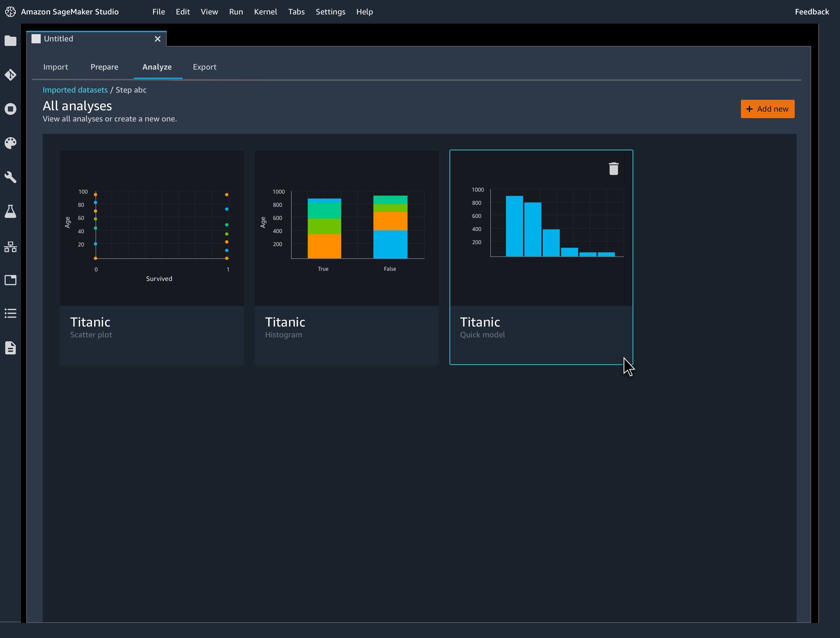Open the Titanic Histogram analysis card
840x638 pixels.
click(x=346, y=257)
